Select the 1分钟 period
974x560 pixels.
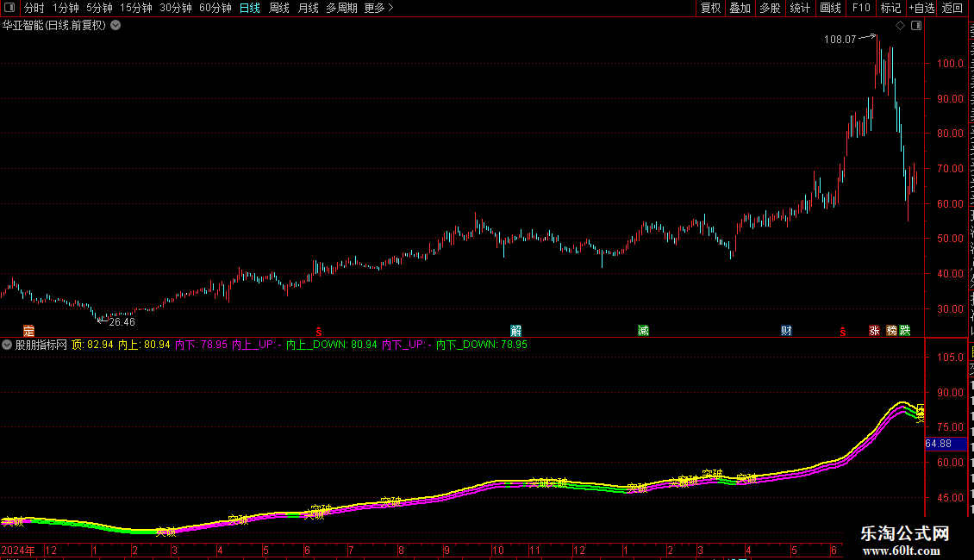tap(66, 8)
